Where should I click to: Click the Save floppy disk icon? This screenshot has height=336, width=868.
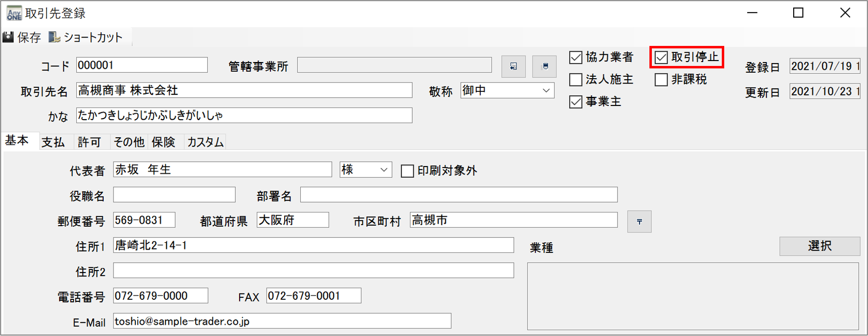[x=8, y=38]
